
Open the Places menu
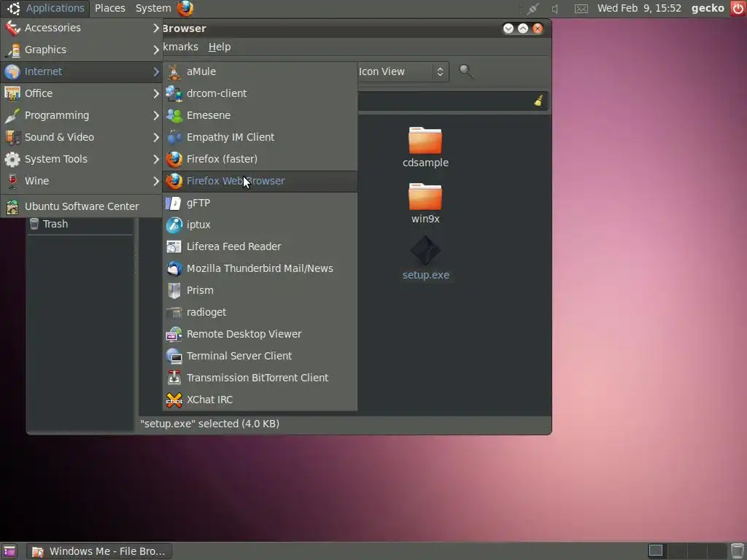[110, 8]
